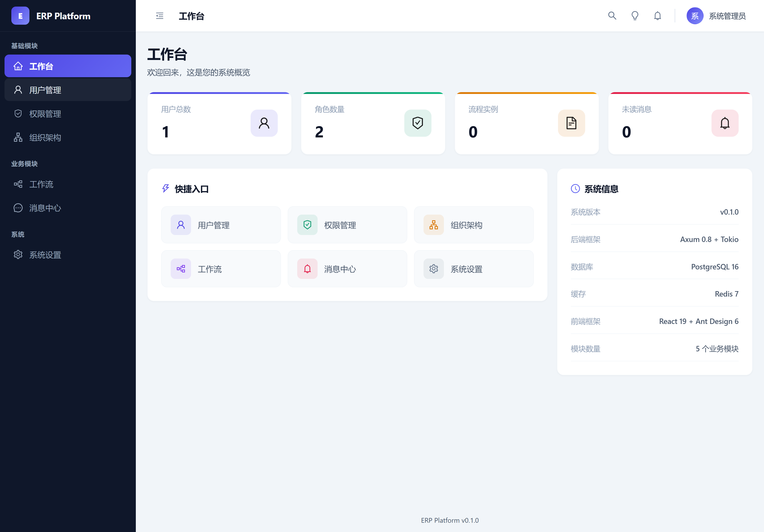Open 组织架构 sidebar menu item
Image resolution: width=764 pixels, height=532 pixels.
(68, 137)
